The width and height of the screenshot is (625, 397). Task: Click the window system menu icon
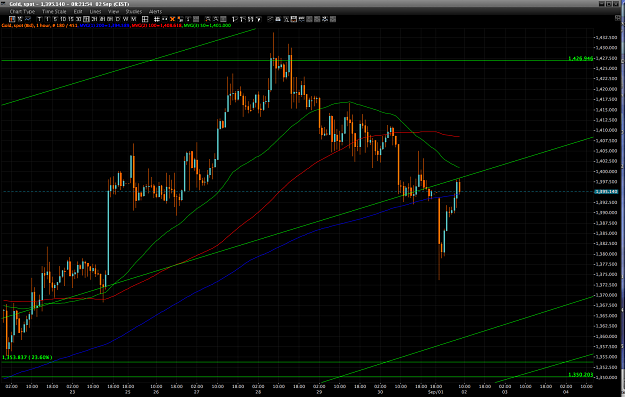pos(4,4)
